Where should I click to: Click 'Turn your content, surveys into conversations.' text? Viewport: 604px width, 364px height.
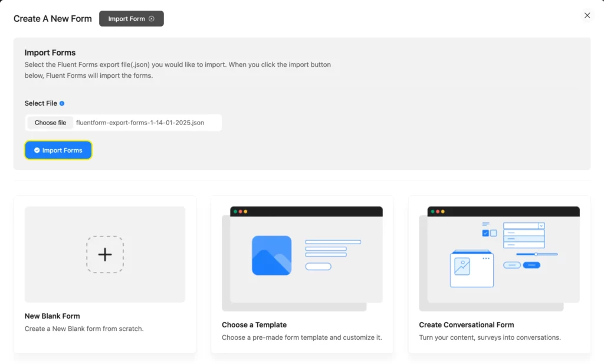490,337
